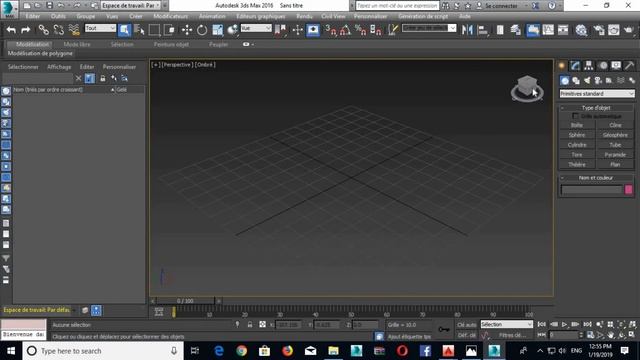Select the Move tool
This screenshot has height=360, width=640.
click(x=187, y=30)
